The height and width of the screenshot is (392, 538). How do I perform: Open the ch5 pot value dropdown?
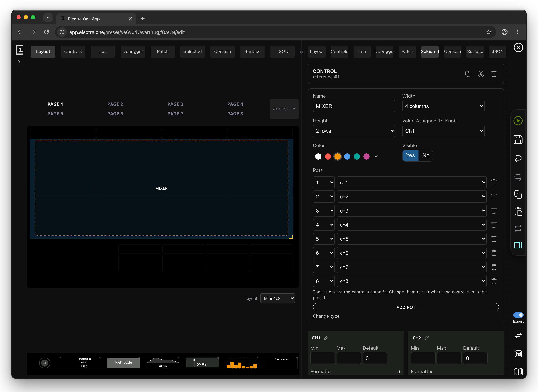point(411,239)
